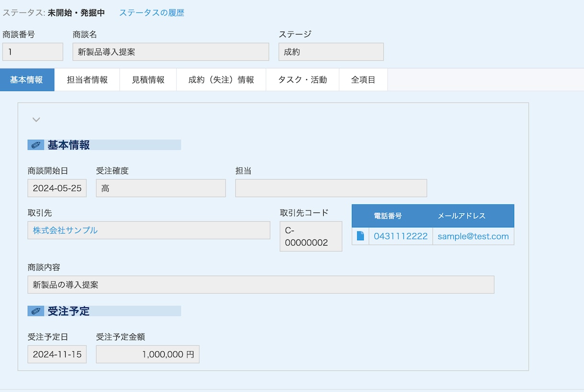Screen dimensions: 584x392
Task: Click the ステージ field showing 成約
Action: 331,52
